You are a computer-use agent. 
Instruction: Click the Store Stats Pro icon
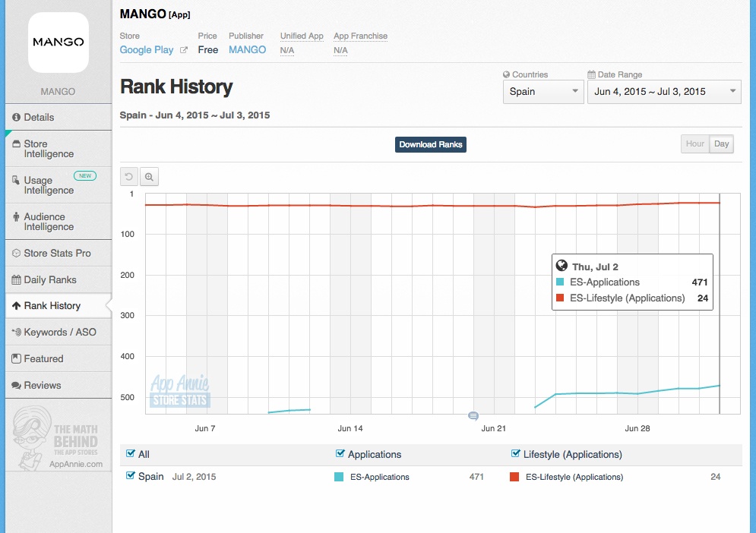(x=17, y=253)
